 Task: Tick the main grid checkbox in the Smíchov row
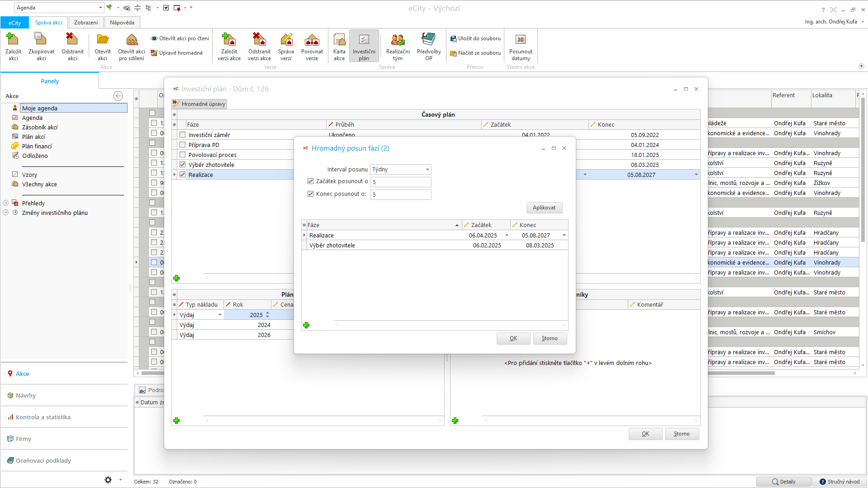point(154,332)
